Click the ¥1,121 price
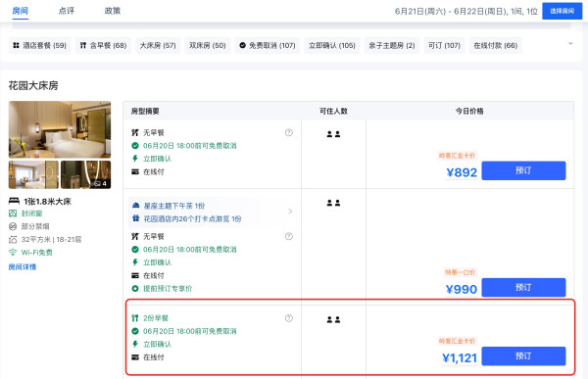 pyautogui.click(x=460, y=358)
